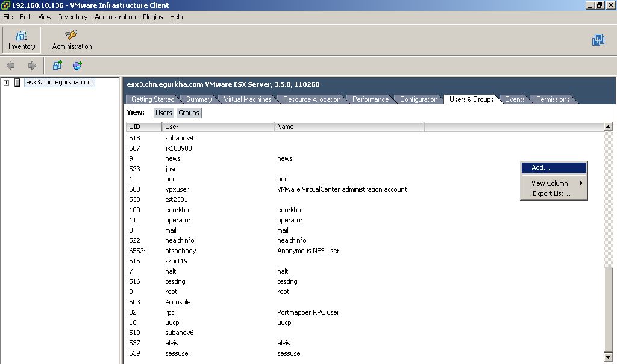Viewport: 617px width, 364px height.
Task: Click the forward navigation arrow
Action: [32, 66]
